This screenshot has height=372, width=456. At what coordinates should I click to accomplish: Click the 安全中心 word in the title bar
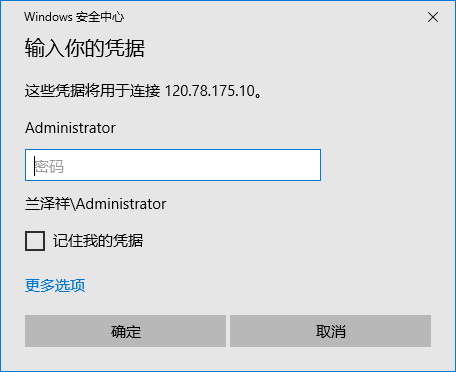99,17
